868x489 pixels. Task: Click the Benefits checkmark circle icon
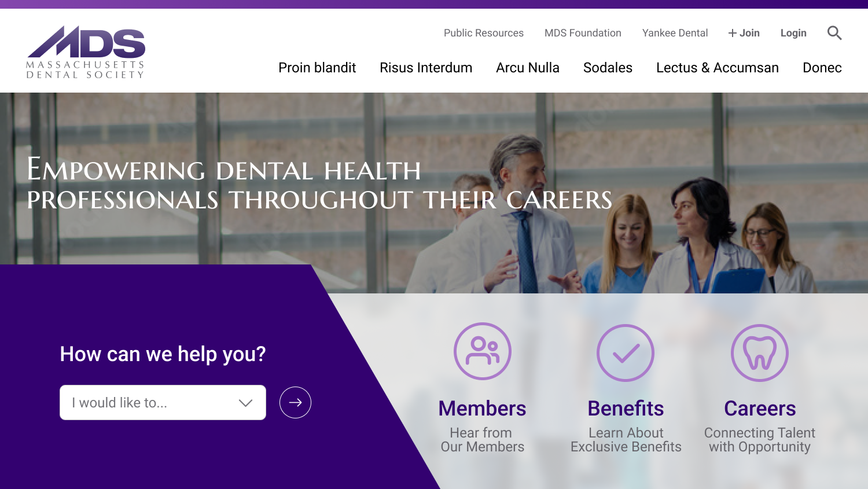click(626, 353)
